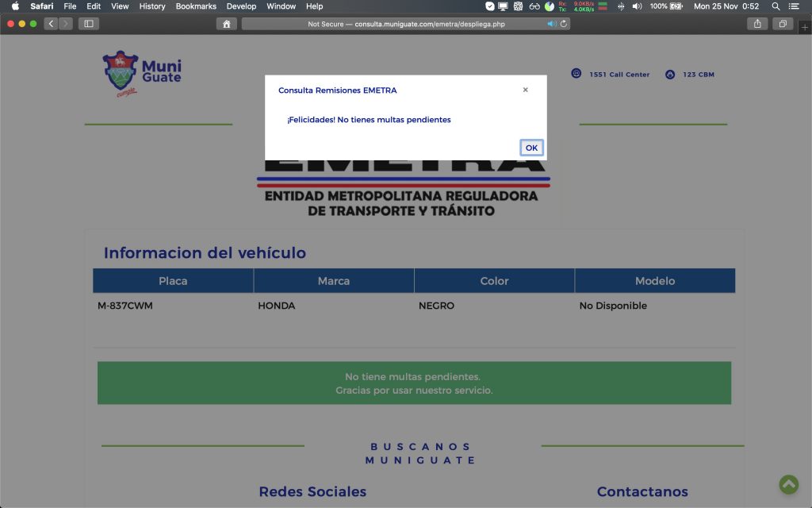Reload the page in Safari

point(564,24)
